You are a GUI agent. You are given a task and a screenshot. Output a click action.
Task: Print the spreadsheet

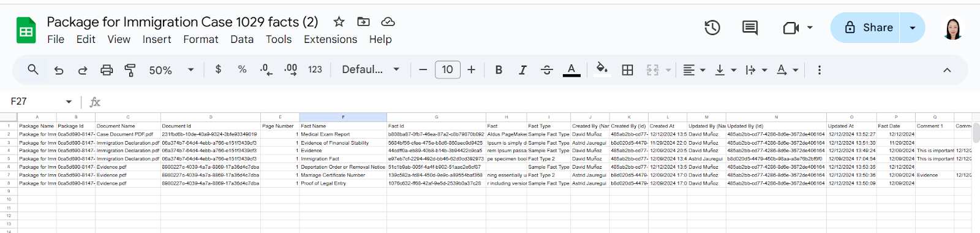pyautogui.click(x=107, y=70)
